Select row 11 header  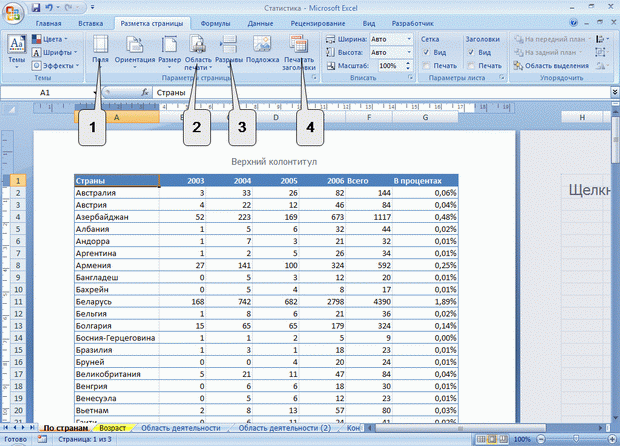pos(18,302)
